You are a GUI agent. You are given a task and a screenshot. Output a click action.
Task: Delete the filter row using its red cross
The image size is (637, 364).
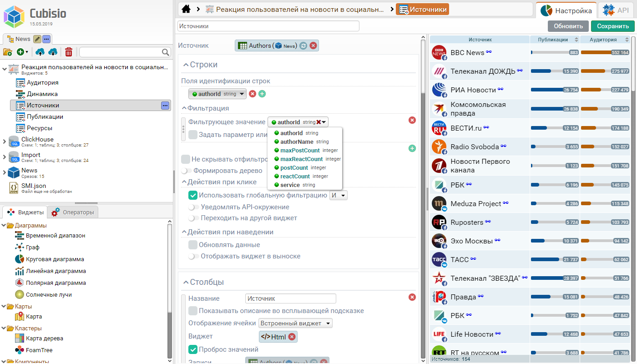coord(412,120)
